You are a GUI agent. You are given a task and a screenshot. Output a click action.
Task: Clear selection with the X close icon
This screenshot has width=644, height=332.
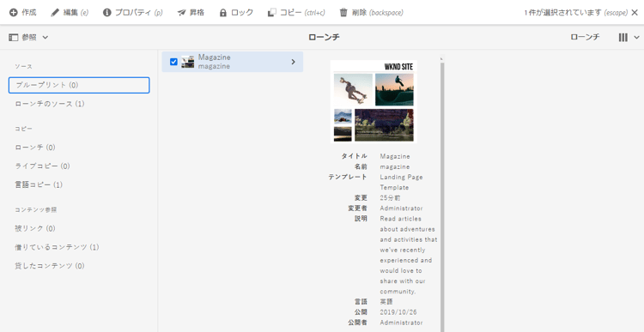click(x=635, y=13)
